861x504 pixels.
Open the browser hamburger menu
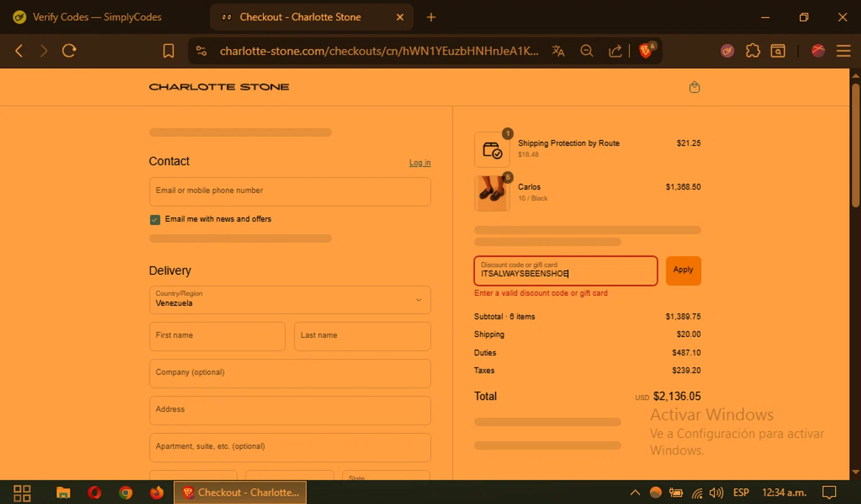click(x=843, y=51)
